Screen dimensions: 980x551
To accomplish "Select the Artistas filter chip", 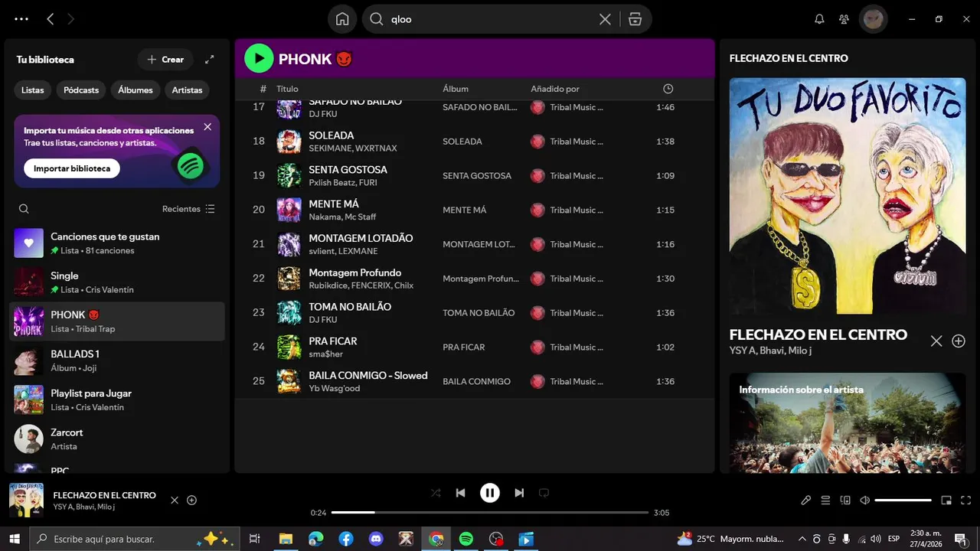I will tap(187, 90).
